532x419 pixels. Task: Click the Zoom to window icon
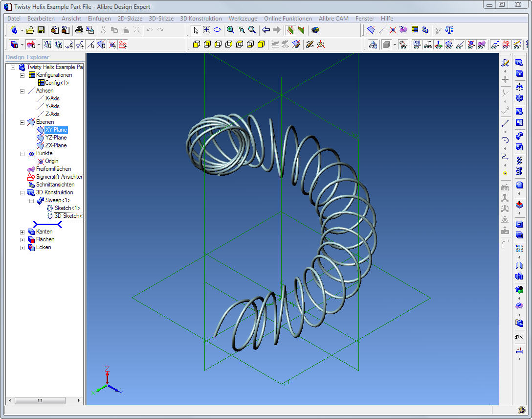(241, 30)
